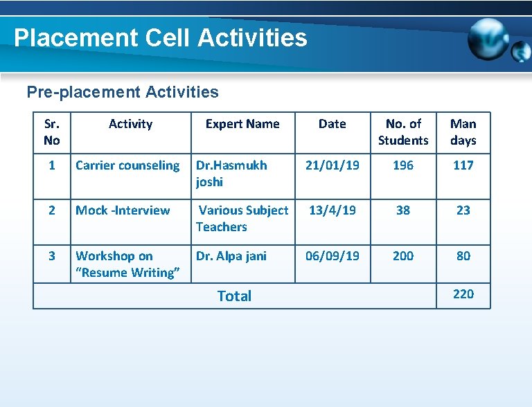Click serial number '2' in Mock-Interview row
This screenshot has width=532, height=407.
point(52,210)
